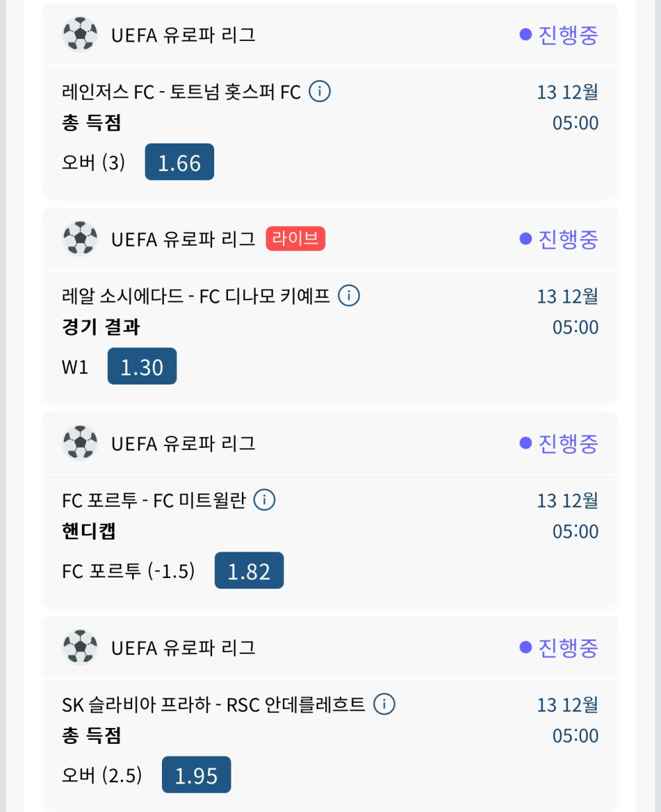Open the SK 슬라비아 프라하 - RSC 안데를레흐트 match
661x812 pixels.
click(213, 705)
